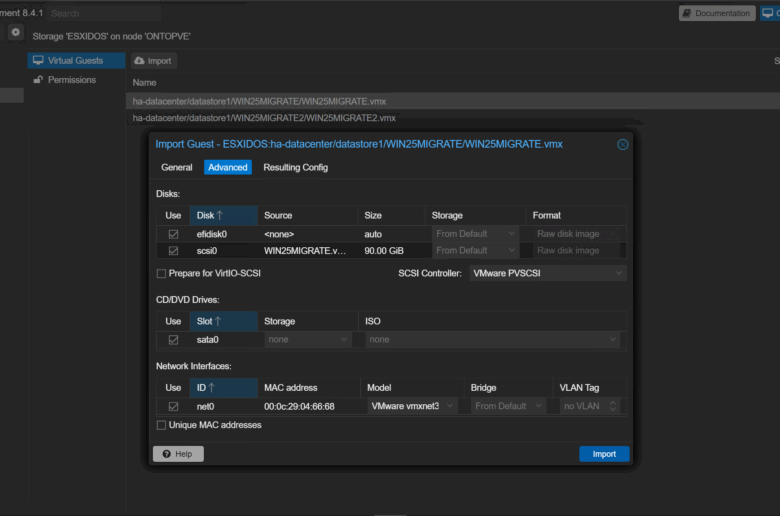Screen dimensions: 780x516
Task: Click the Documentation button book icon
Action: click(x=686, y=13)
